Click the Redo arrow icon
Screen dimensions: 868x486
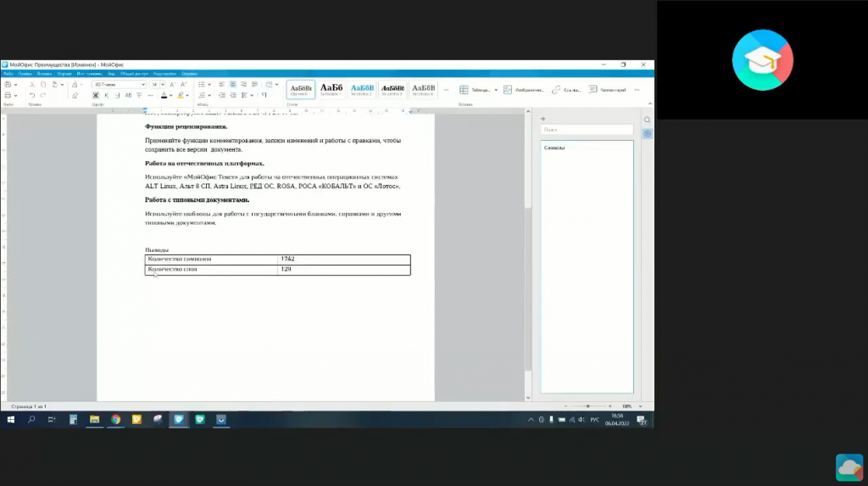(43, 95)
